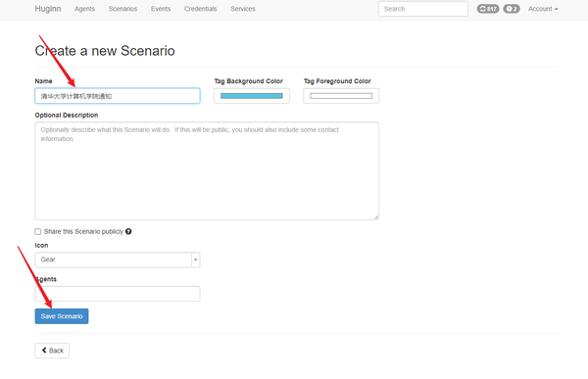588x379 pixels.
Task: Click the "Name" field label
Action: point(43,81)
